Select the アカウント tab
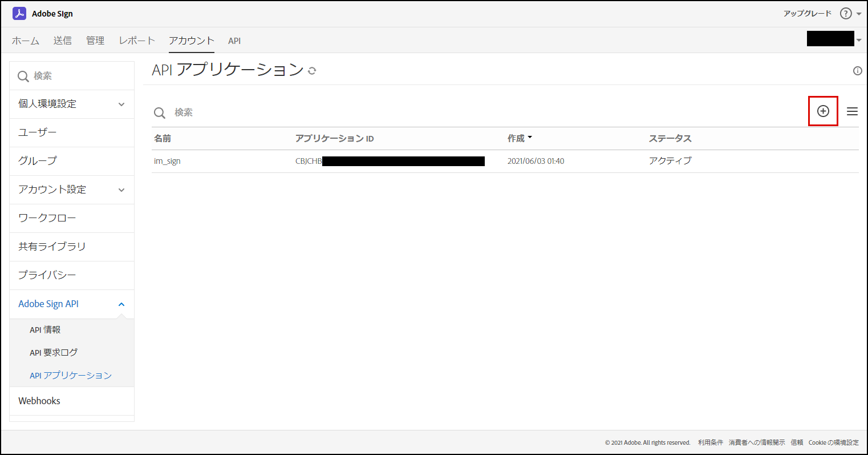868x455 pixels. click(192, 41)
